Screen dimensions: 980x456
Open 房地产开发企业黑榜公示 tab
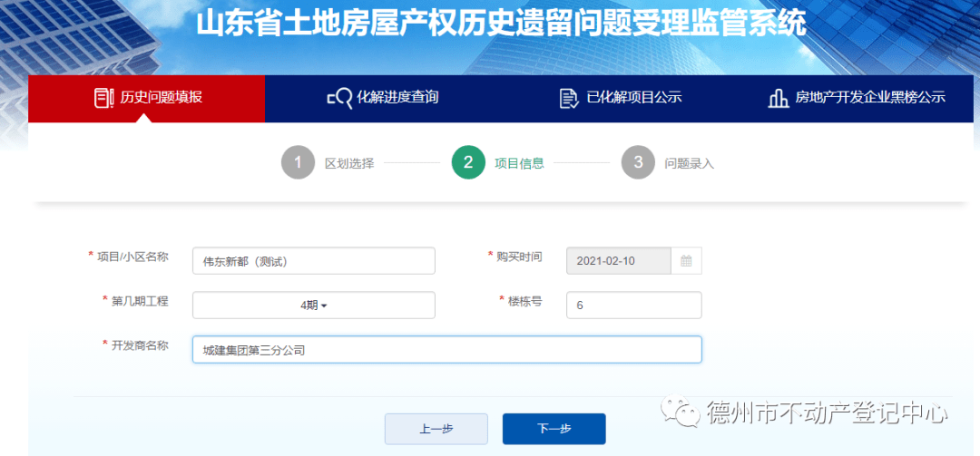[857, 98]
